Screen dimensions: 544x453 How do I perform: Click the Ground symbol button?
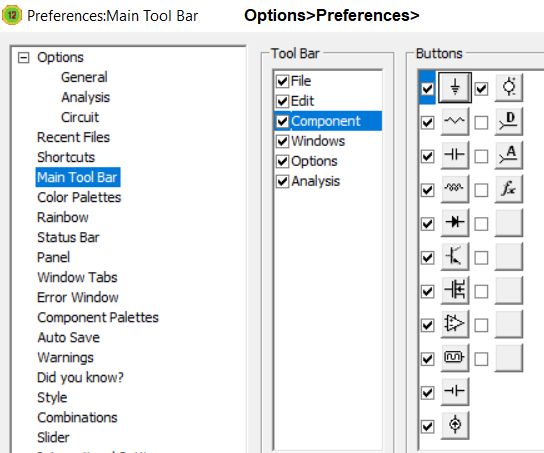click(455, 88)
